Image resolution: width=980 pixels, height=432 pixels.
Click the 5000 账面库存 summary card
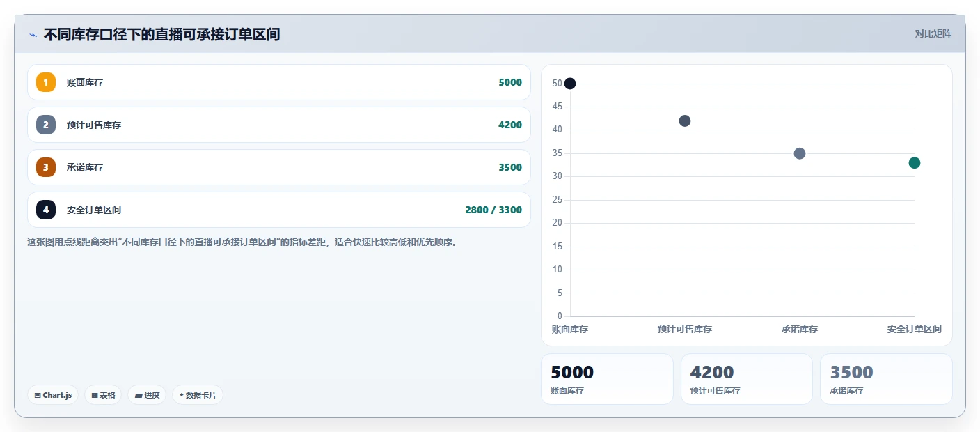(x=607, y=379)
